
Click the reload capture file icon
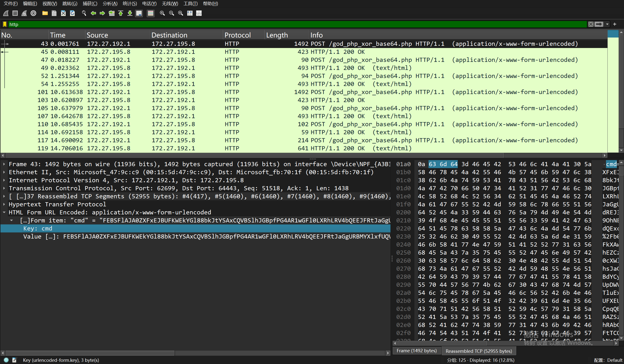pos(72,13)
